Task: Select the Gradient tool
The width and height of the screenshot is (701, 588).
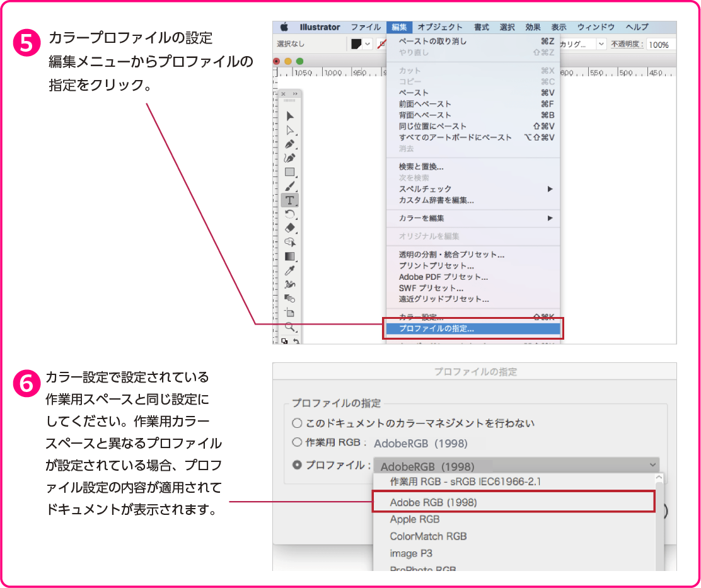Action: click(x=290, y=257)
